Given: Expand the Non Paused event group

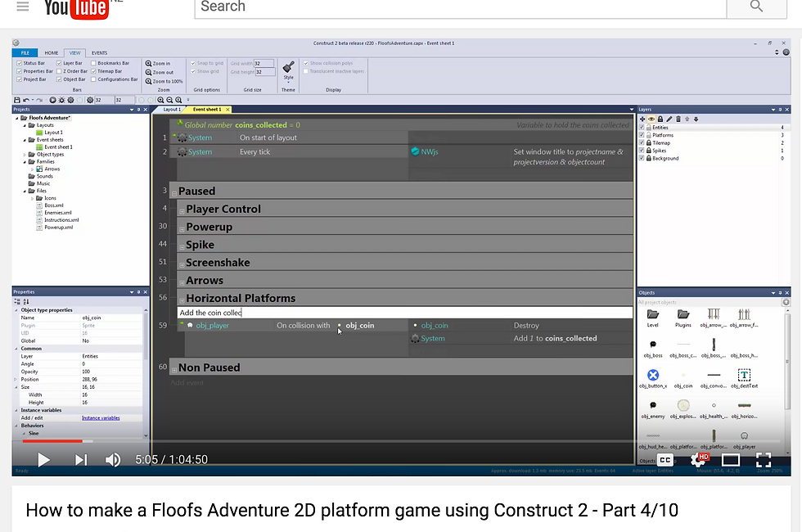Looking at the screenshot, I should pos(174,370).
